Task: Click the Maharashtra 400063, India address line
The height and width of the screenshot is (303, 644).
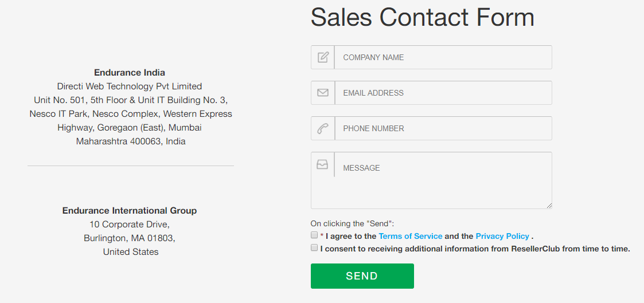Action: coord(131,141)
